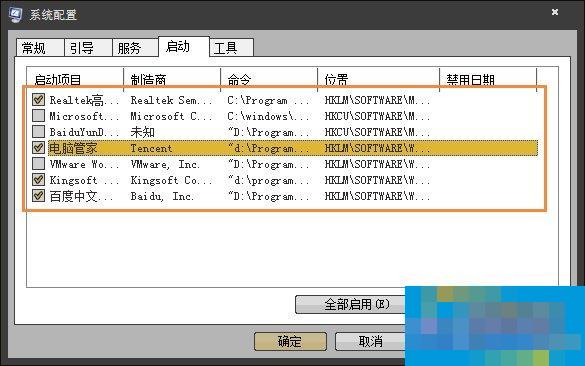Image resolution: width=585 pixels, height=366 pixels.
Task: Select the 百度中文... row name
Action: (81, 196)
